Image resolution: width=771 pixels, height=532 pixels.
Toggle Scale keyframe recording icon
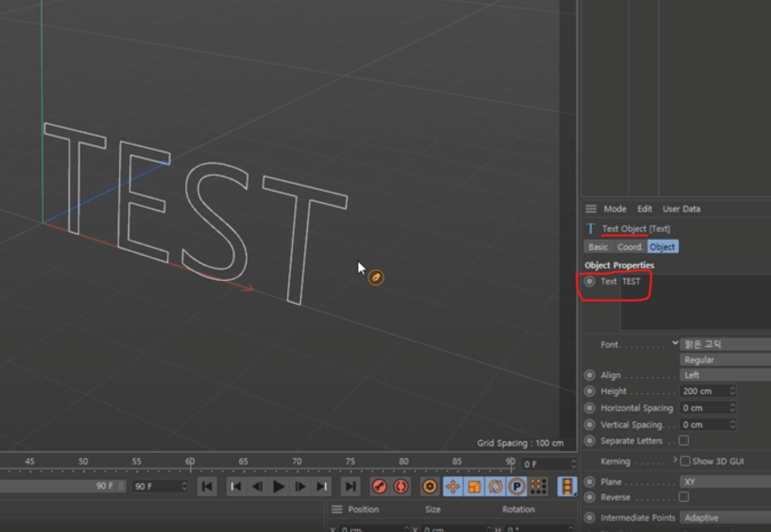(474, 486)
